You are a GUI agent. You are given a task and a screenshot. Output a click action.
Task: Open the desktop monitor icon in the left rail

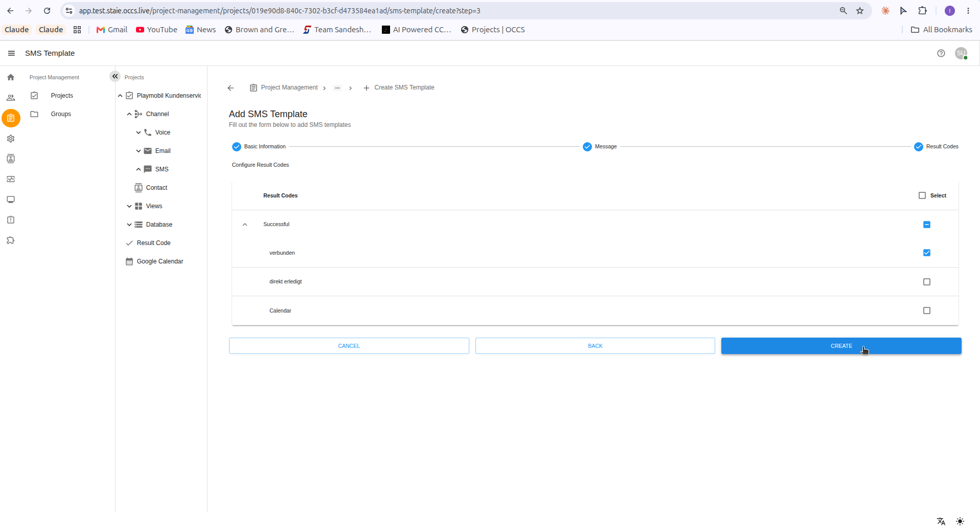click(x=11, y=200)
